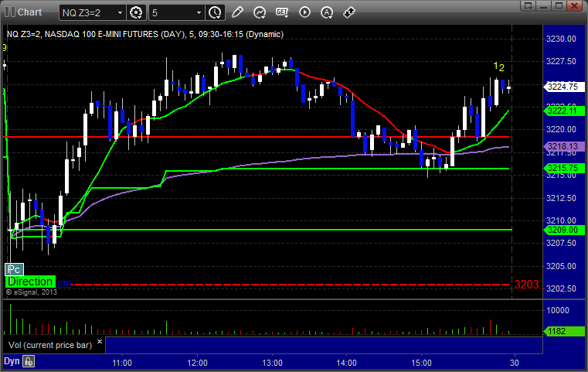Open the symbol settings gear menu

click(x=136, y=13)
